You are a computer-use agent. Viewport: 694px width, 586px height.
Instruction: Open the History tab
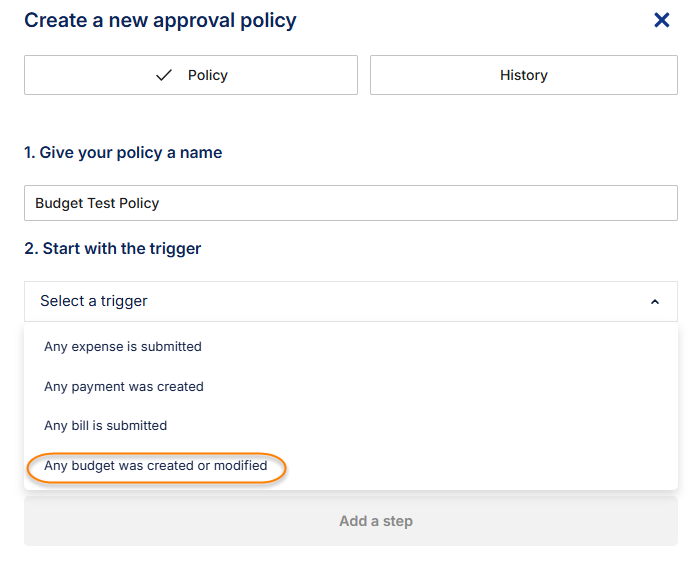[x=523, y=75]
